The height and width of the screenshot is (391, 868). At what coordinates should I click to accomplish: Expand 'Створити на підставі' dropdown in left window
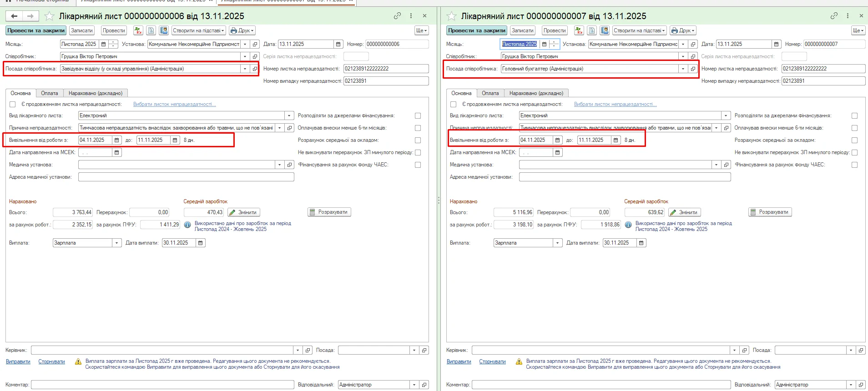click(x=199, y=30)
